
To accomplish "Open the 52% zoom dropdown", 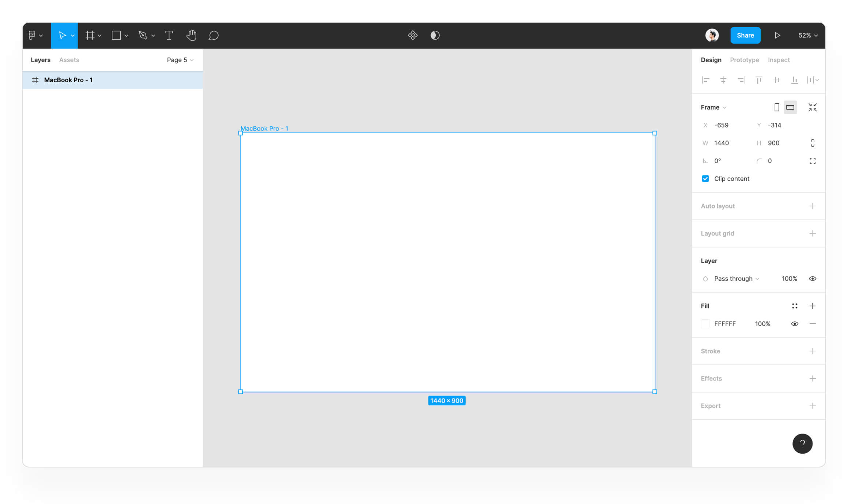I will point(808,35).
